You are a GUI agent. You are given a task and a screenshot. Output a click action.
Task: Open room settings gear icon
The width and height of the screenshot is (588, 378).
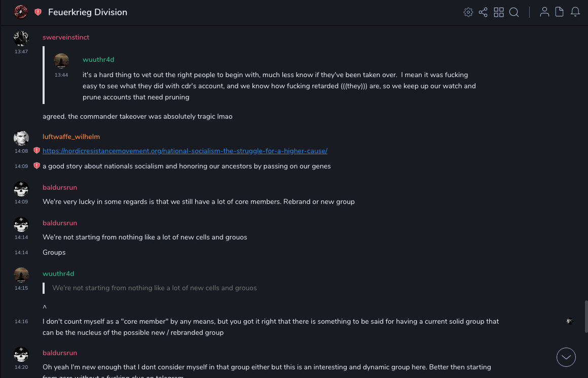pyautogui.click(x=468, y=12)
